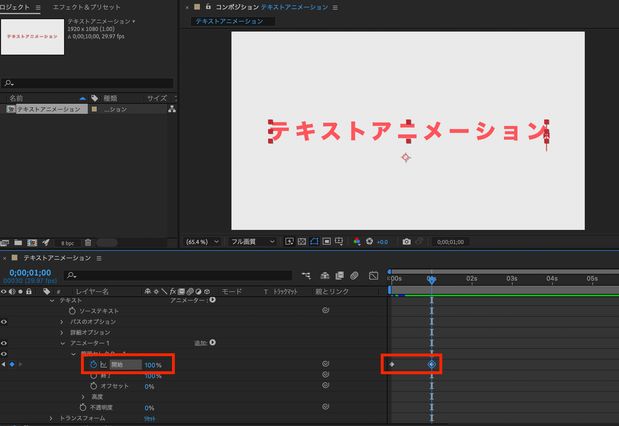Toggle stopwatch for 不透明度 property
The width and height of the screenshot is (619, 426).
(x=83, y=407)
